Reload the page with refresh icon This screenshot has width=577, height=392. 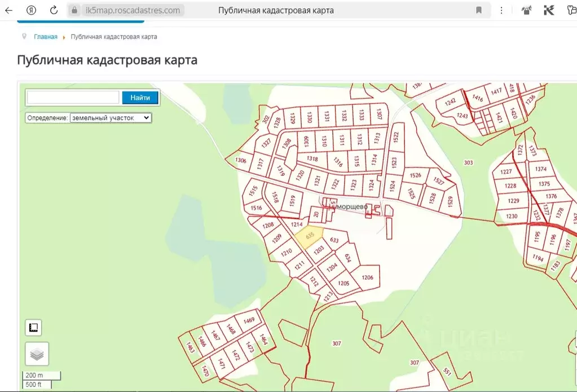point(54,10)
